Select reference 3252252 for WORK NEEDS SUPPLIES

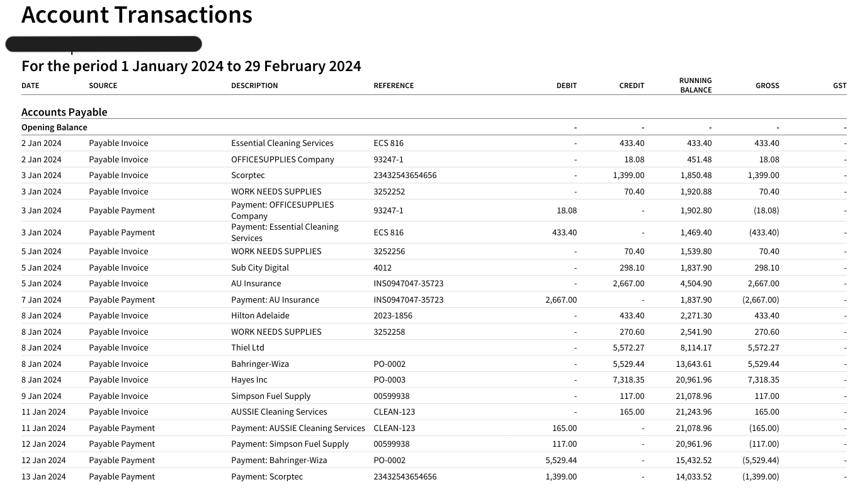coord(389,192)
